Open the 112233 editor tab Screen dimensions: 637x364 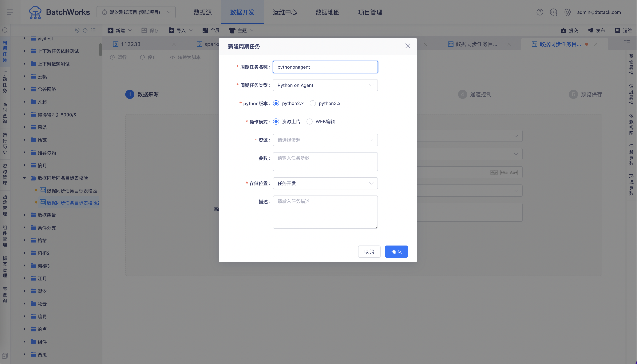click(x=131, y=44)
